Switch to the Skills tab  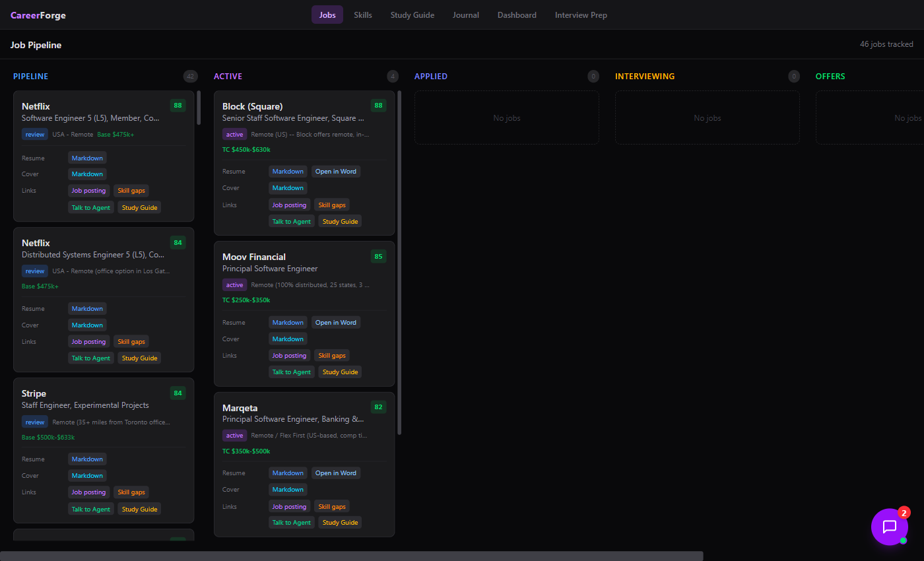[x=362, y=15]
